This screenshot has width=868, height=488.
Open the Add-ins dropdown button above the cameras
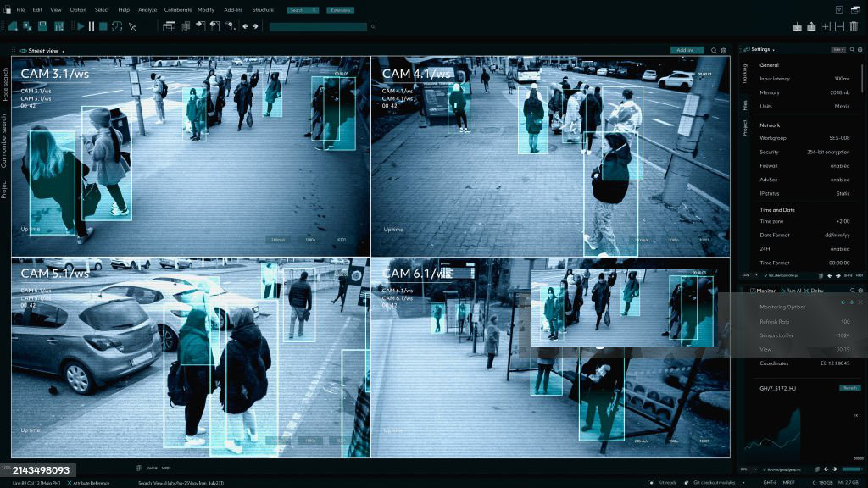[687, 50]
